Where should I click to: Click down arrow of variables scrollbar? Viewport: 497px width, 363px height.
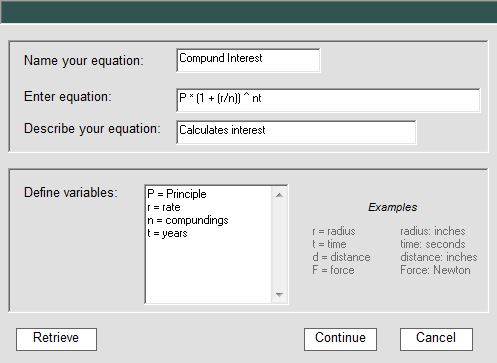tap(279, 294)
